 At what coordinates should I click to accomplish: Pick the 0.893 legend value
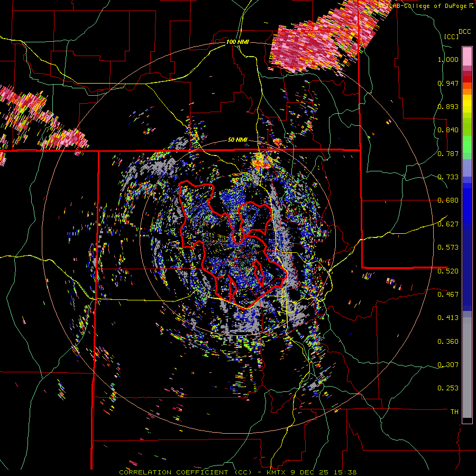click(448, 106)
